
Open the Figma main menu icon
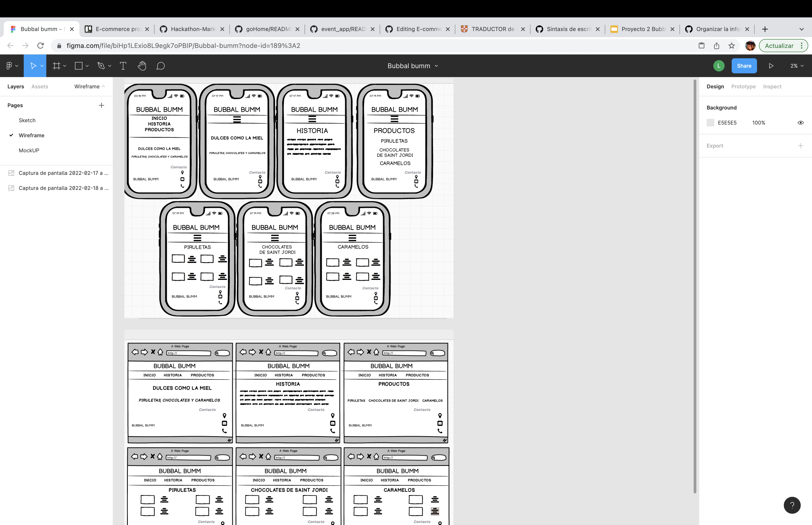tap(9, 66)
